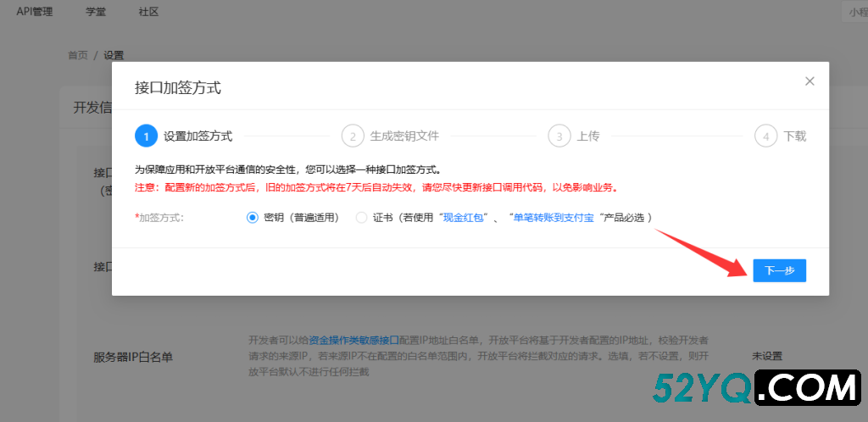Click the *加签方式 field label
This screenshot has height=422, width=868.
point(159,218)
